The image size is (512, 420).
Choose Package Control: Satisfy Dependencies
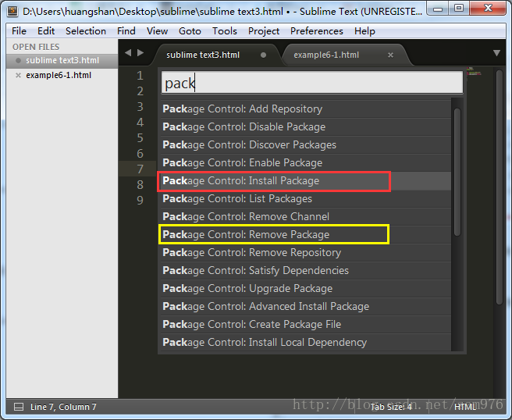pyautogui.click(x=305, y=270)
